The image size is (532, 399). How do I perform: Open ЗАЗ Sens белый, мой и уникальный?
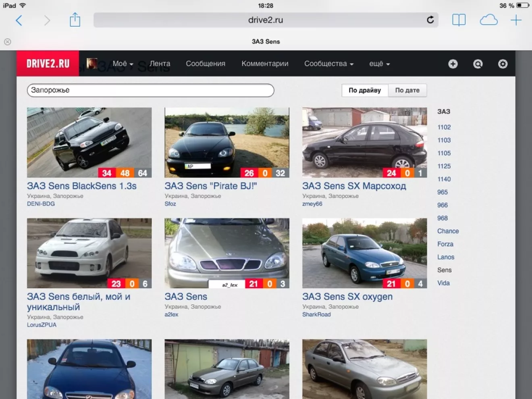(79, 301)
